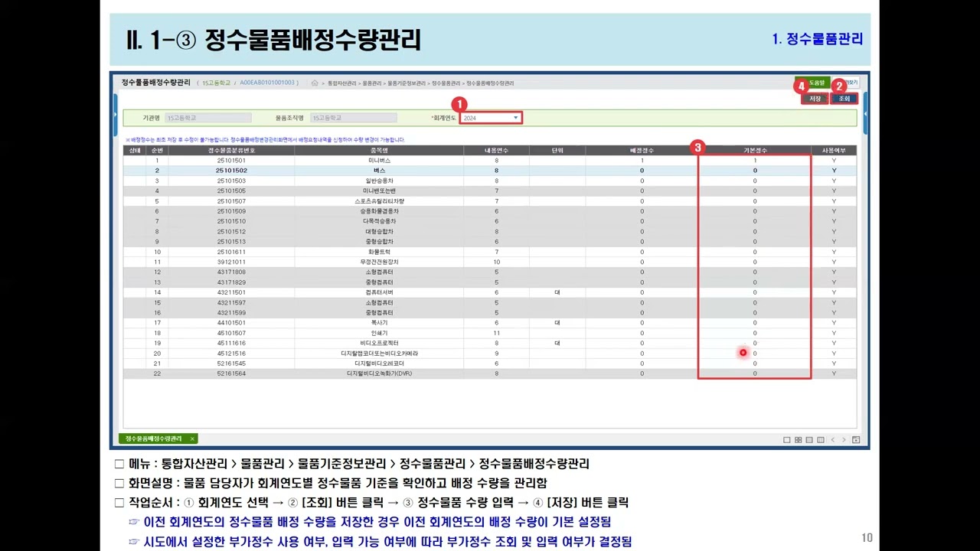Image resolution: width=980 pixels, height=551 pixels.
Task: Select the 중형승합차 row
Action: 490,242
